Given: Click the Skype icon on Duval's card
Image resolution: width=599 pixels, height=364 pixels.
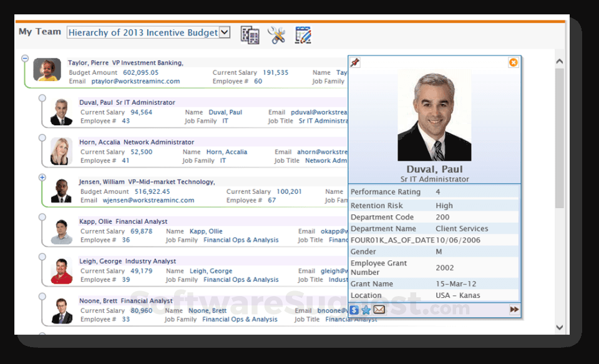Looking at the screenshot, I should (x=354, y=310).
